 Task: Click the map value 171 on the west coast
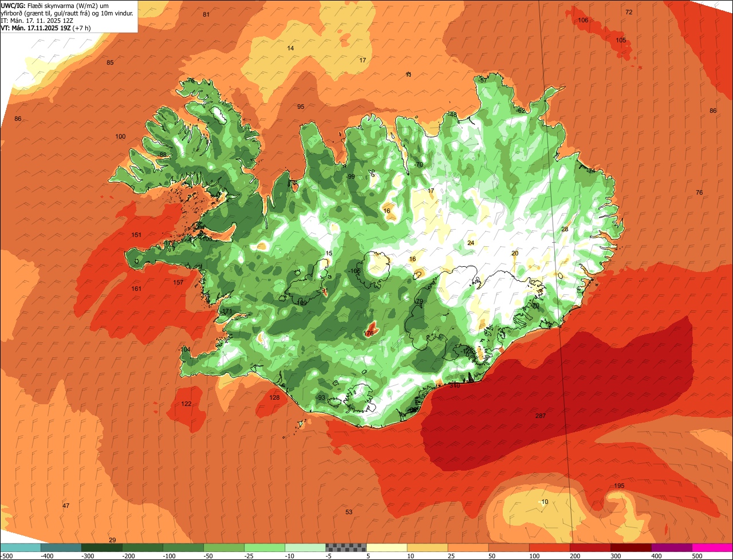tap(227, 311)
